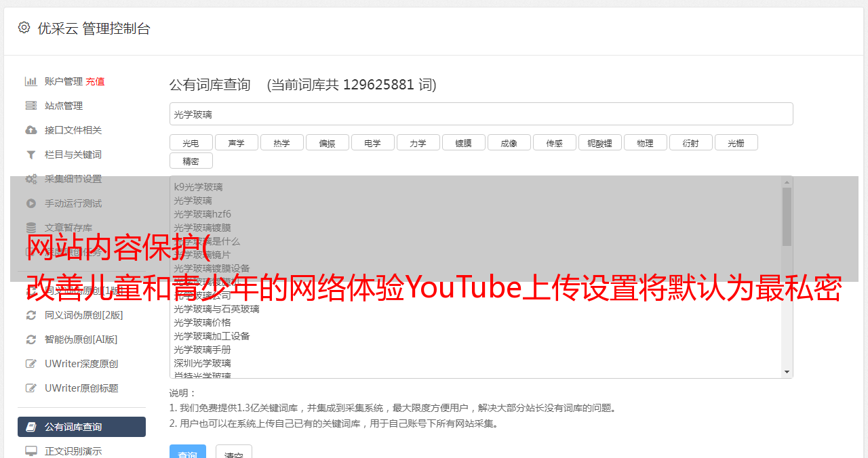Click the monitor icon for 正文识别演示

(31, 451)
